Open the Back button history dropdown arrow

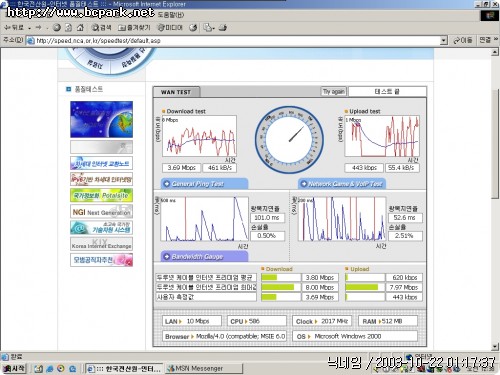coord(29,28)
